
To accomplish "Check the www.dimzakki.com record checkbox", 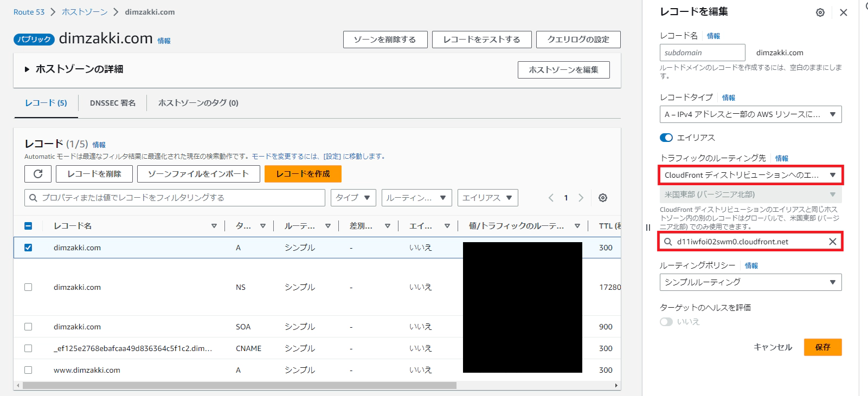I will pyautogui.click(x=28, y=370).
